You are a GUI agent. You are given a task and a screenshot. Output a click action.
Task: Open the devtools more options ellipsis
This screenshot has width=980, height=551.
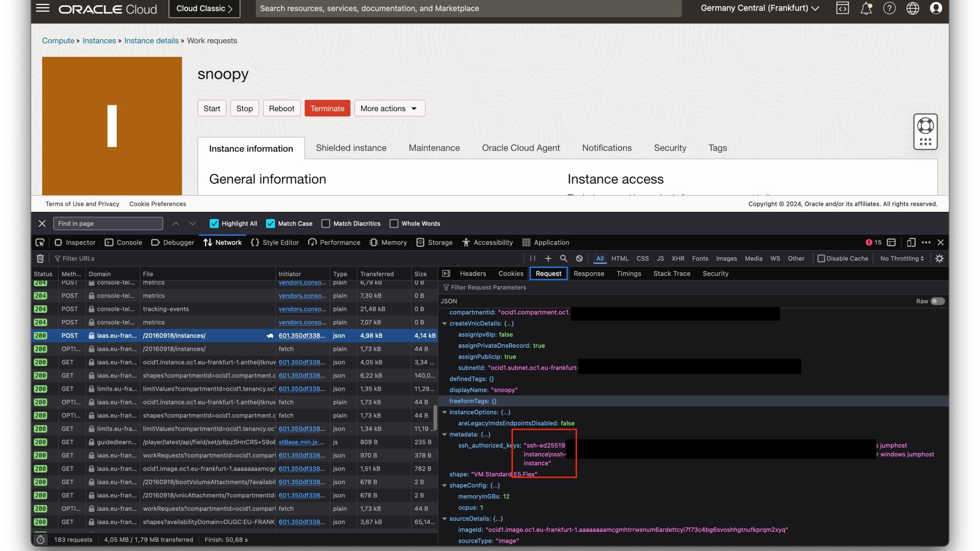tap(926, 242)
